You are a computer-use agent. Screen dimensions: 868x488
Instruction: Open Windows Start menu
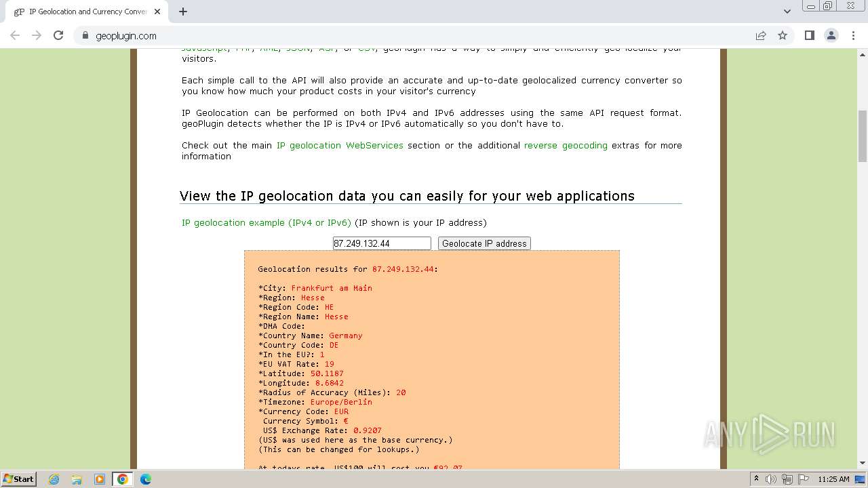[18, 479]
